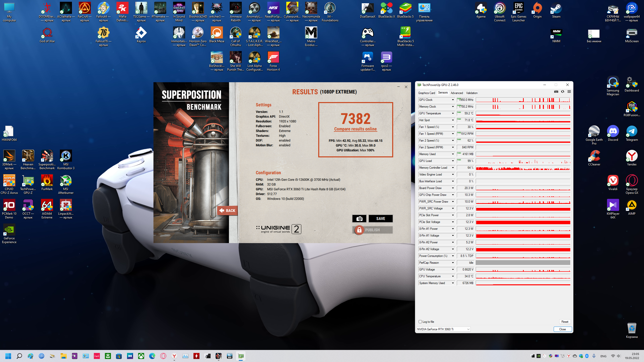Switch to the Graphics Card tab
This screenshot has width=644, height=362.
coord(426,93)
